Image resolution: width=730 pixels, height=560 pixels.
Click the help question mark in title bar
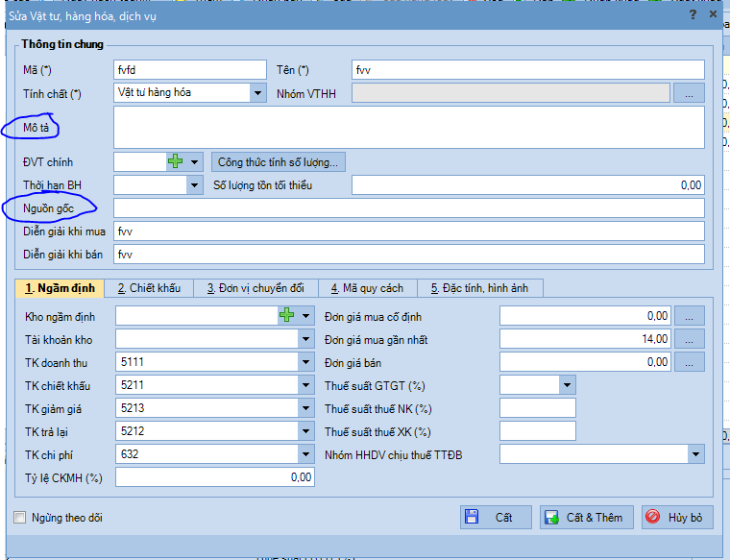[x=693, y=15]
